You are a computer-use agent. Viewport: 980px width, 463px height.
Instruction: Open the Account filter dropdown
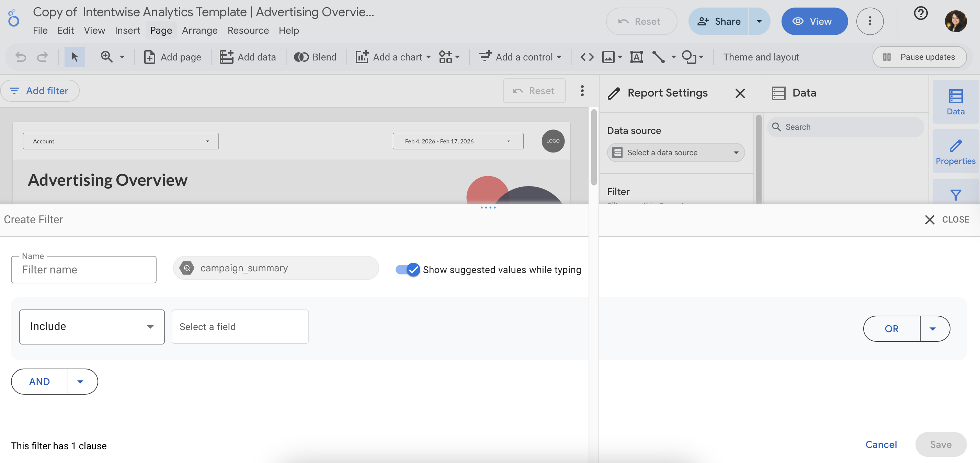(x=121, y=141)
